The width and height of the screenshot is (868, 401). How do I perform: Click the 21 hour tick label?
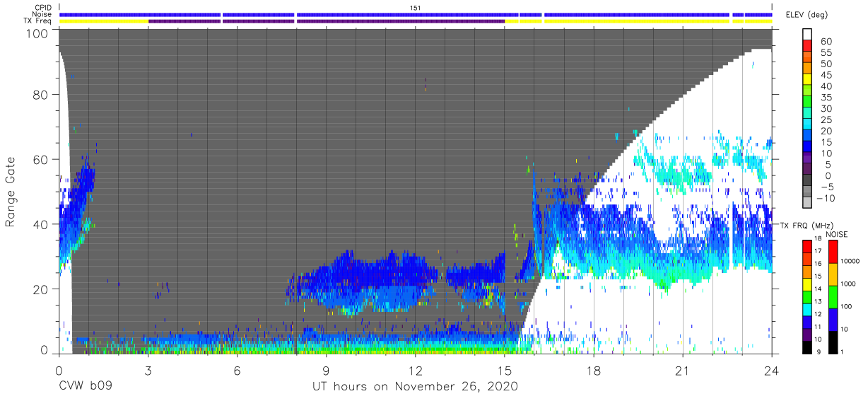click(683, 370)
